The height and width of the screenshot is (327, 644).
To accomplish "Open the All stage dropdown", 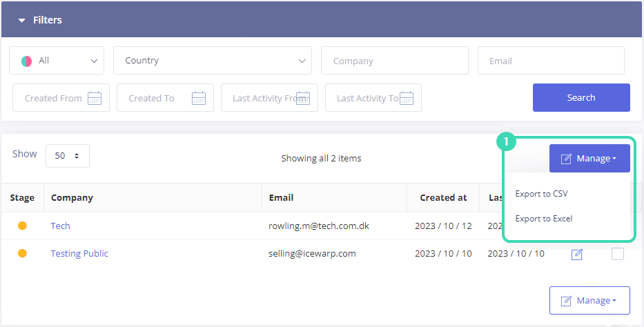I will click(x=57, y=61).
